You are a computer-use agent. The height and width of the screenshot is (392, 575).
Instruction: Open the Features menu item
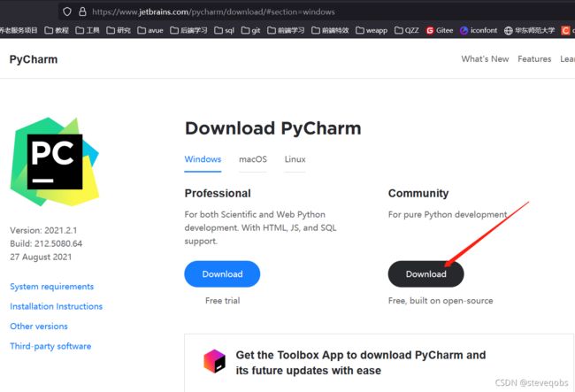click(534, 59)
